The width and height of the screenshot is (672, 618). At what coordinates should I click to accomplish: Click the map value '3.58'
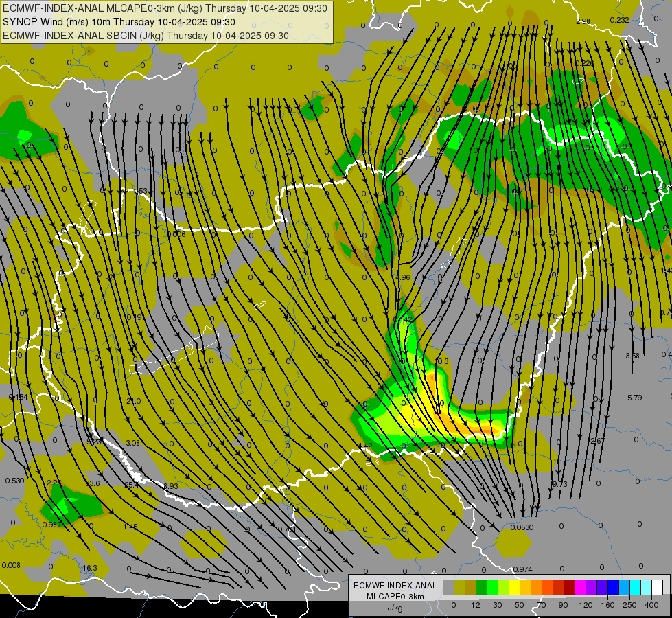tap(633, 356)
